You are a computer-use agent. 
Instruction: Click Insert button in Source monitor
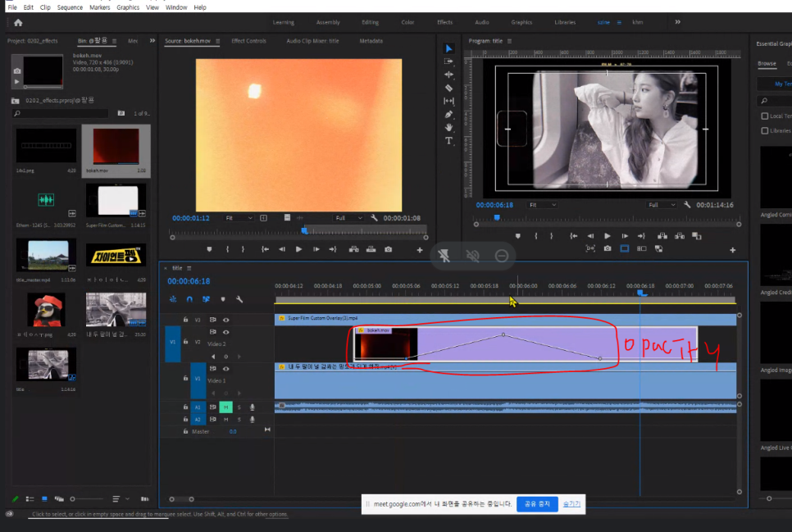[x=353, y=249]
